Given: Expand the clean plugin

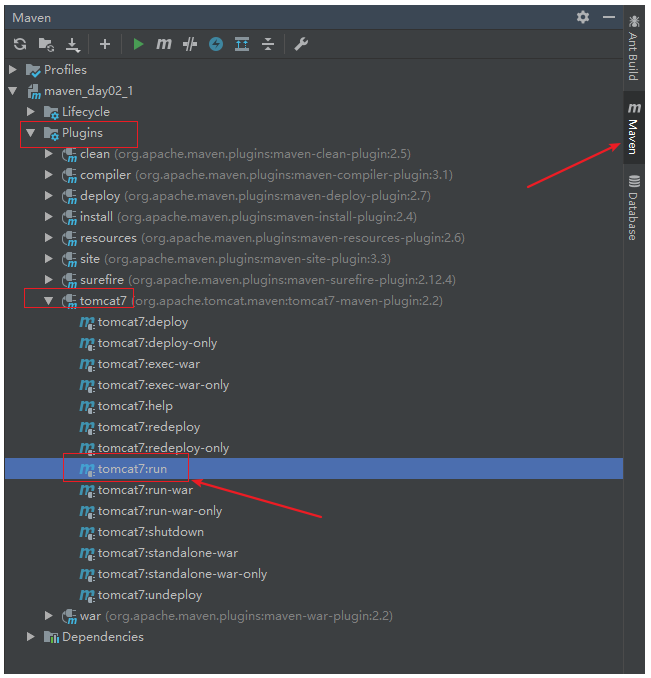Looking at the screenshot, I should (x=49, y=154).
